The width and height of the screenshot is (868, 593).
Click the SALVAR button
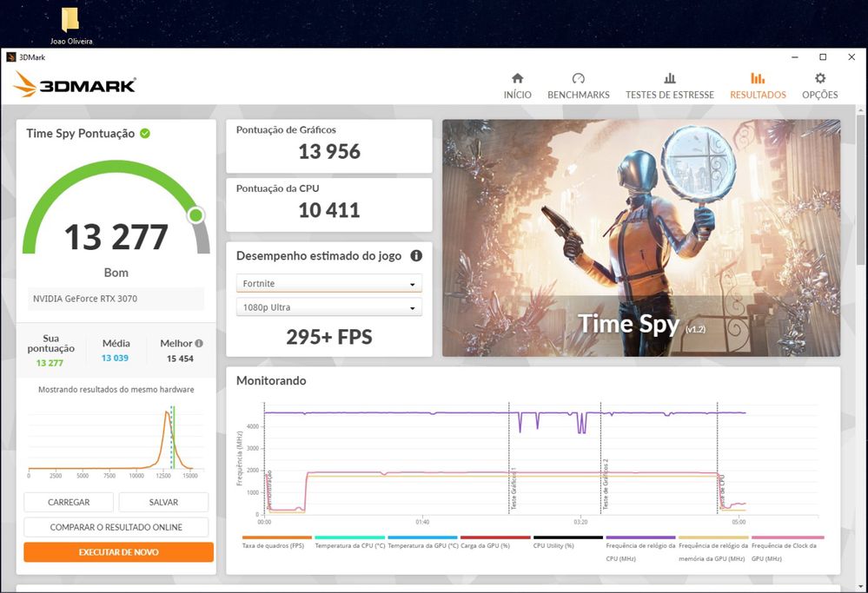pyautogui.click(x=163, y=503)
